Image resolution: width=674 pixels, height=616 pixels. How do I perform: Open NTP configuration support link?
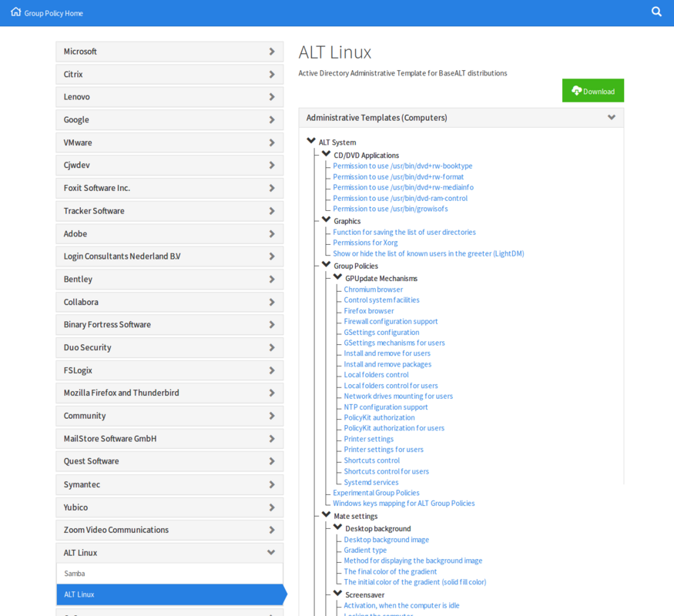[386, 407]
